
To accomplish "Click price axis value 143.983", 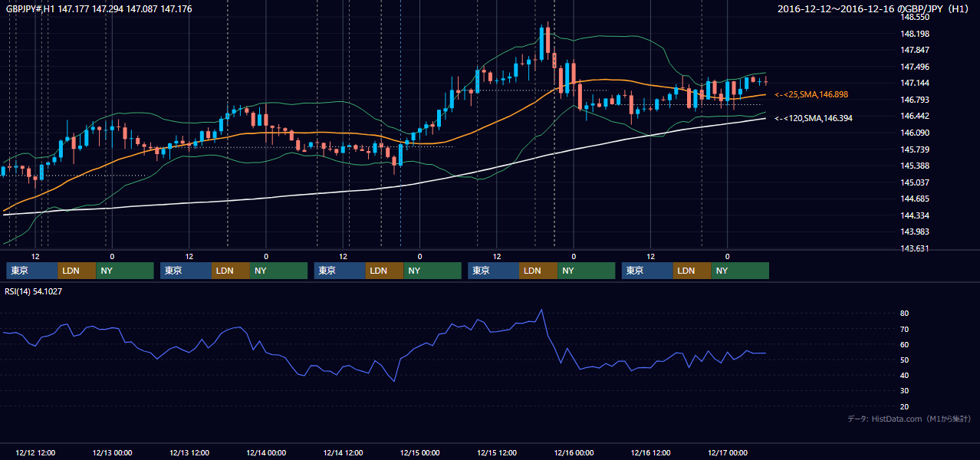I will [914, 232].
